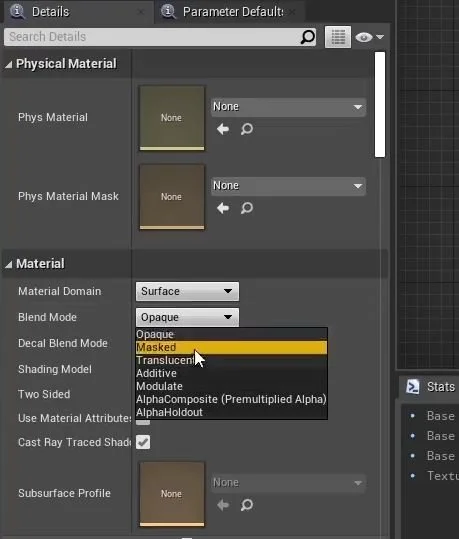The image size is (459, 539).
Task: Close the Parameter Defaults tab
Action: click(x=292, y=12)
